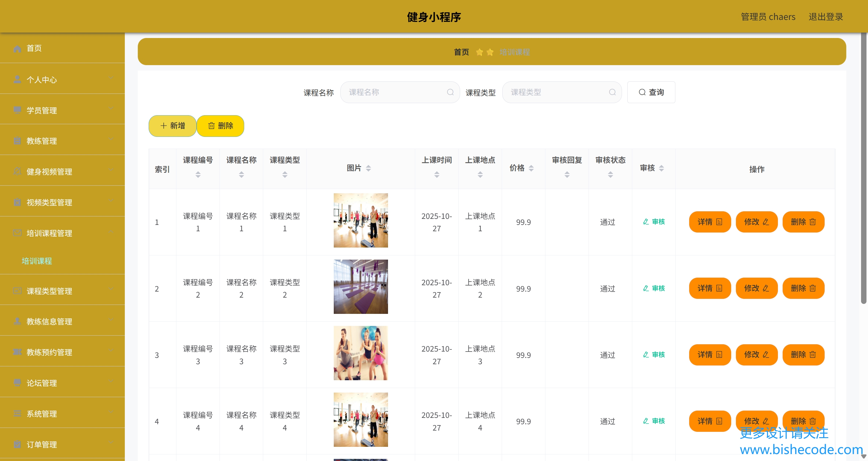Viewport: 868px width, 461px height.
Task: Click the home icon in sidebar
Action: [x=17, y=49]
